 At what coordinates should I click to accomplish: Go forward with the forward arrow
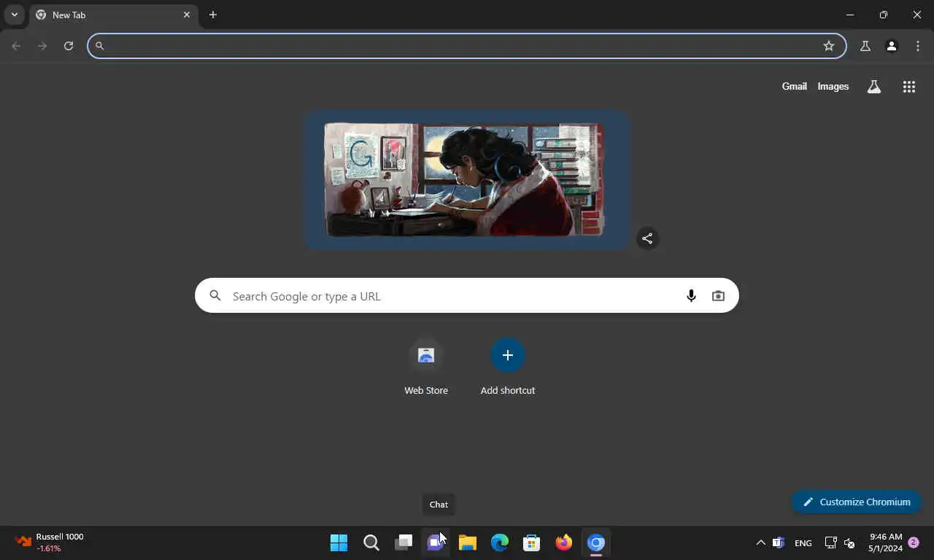point(42,46)
